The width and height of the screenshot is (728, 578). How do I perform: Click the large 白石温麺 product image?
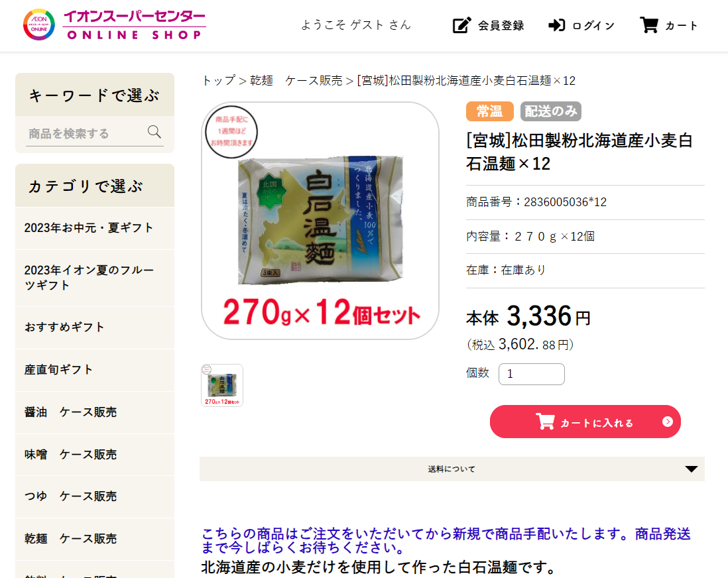click(320, 221)
